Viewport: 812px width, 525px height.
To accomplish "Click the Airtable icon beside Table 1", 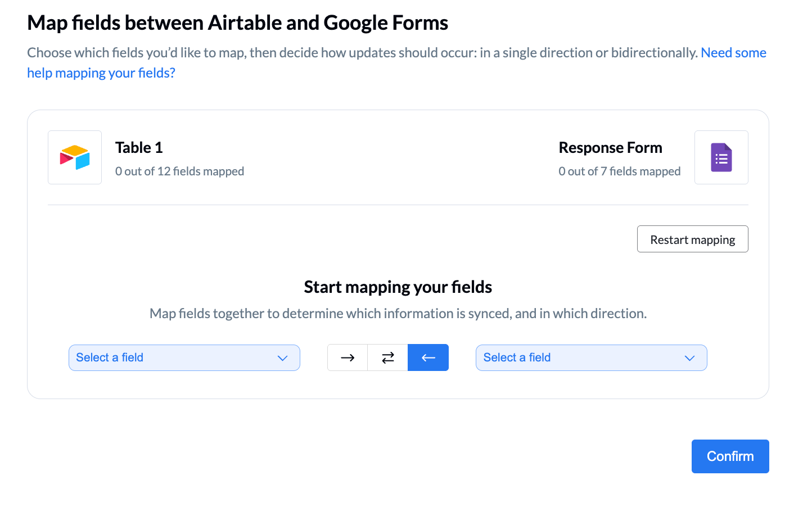I will tap(74, 157).
